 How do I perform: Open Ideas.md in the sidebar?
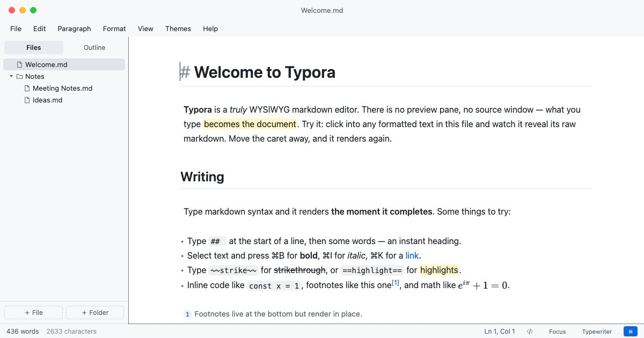[x=47, y=100]
